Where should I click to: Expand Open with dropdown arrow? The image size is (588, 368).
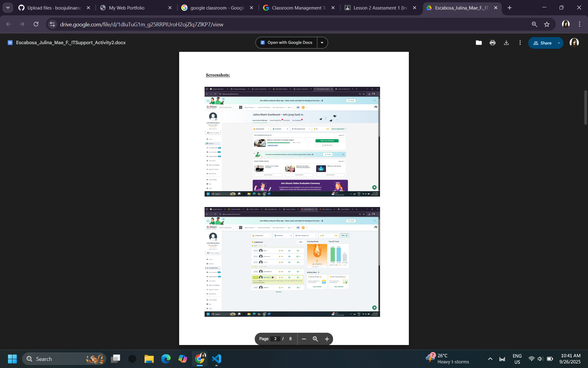click(322, 43)
